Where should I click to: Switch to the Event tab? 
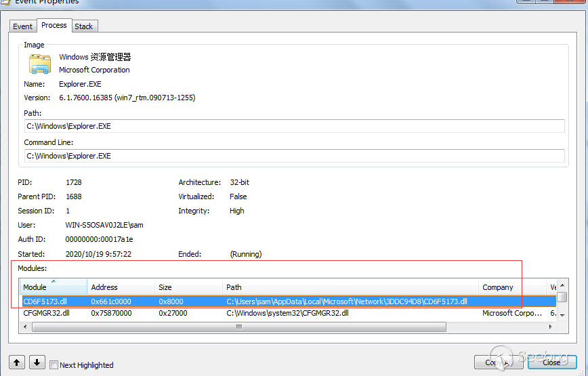(x=22, y=26)
